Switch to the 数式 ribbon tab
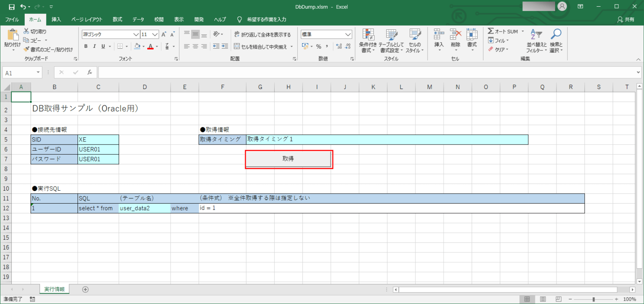644x304 pixels. point(117,19)
